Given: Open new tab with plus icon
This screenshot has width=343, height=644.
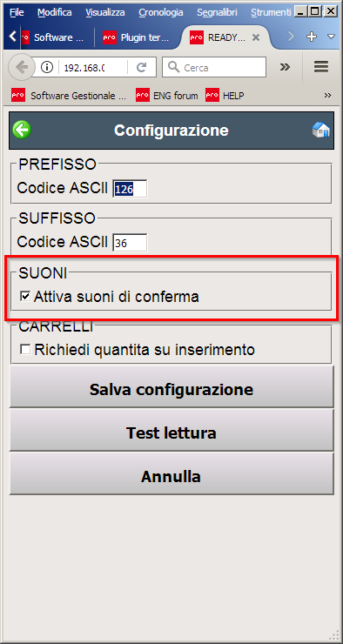Looking at the screenshot, I should 312,37.
